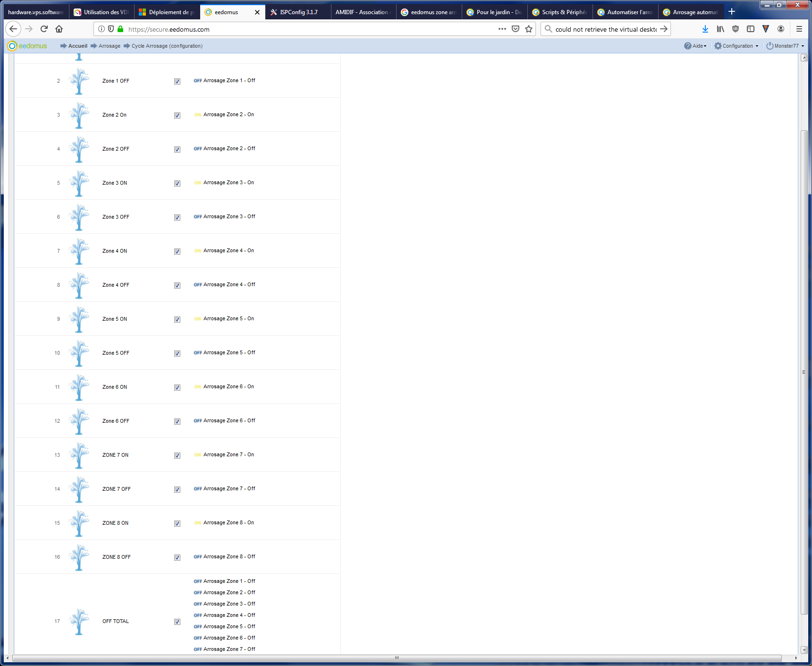Open the Monster77 user dropdown

point(785,46)
